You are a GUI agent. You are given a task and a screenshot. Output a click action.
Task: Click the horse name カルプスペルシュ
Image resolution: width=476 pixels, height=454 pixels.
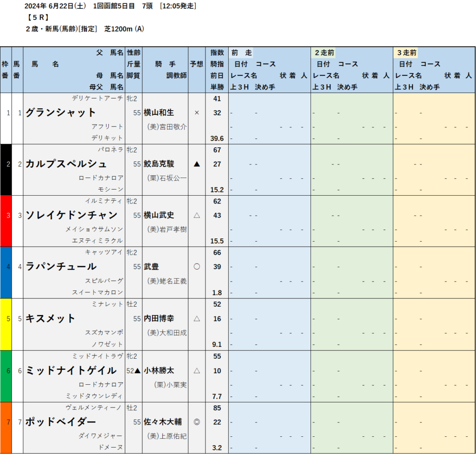(66, 164)
